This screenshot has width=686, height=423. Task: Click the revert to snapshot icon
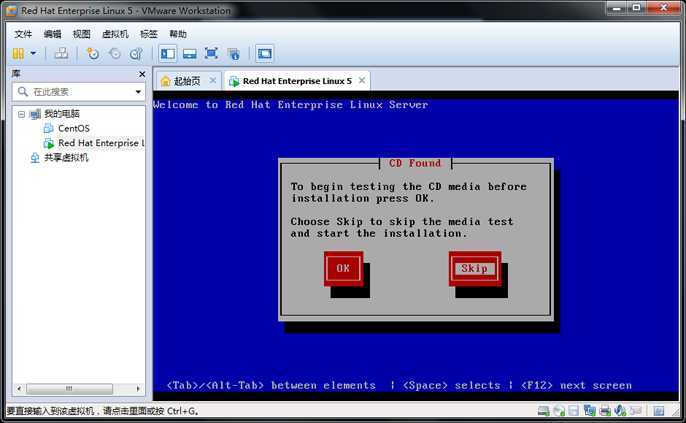tap(115, 54)
